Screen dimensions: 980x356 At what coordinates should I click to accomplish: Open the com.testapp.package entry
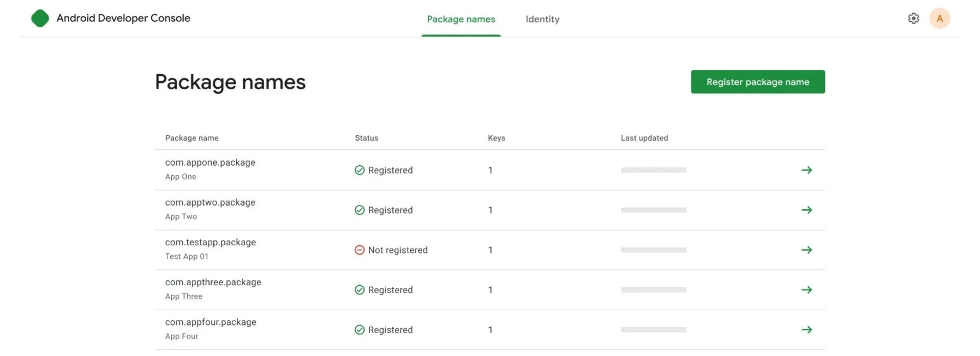pos(211,242)
